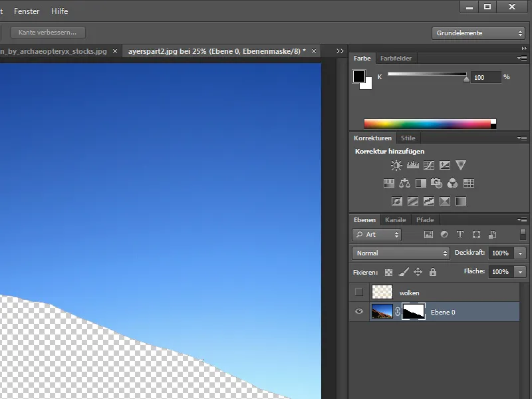The width and height of the screenshot is (532, 399).
Task: Add a Photo Filter adjustment
Action: 436,184
